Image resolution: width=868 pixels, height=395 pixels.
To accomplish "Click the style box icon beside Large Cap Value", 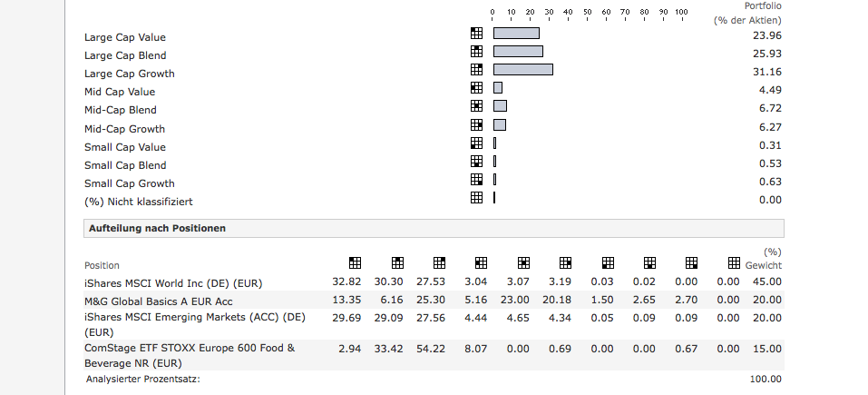I will coord(477,34).
